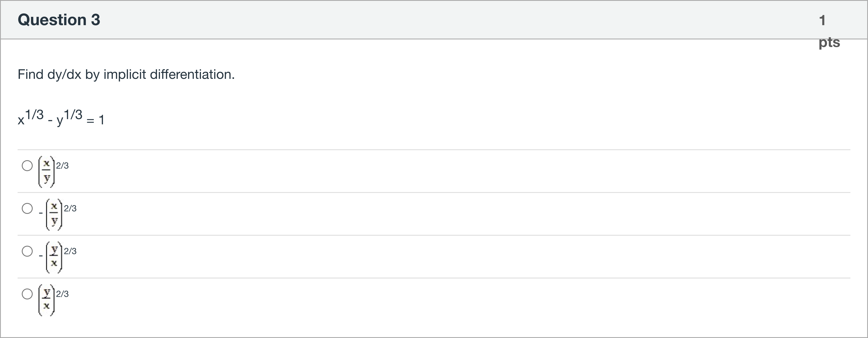Click the negative x over y fraction image
The width and height of the screenshot is (868, 338).
[54, 214]
